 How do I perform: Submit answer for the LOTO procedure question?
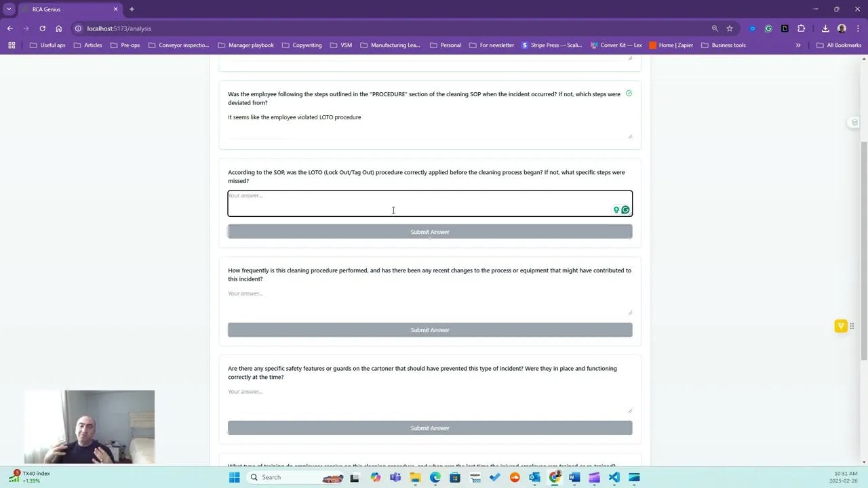pyautogui.click(x=430, y=232)
